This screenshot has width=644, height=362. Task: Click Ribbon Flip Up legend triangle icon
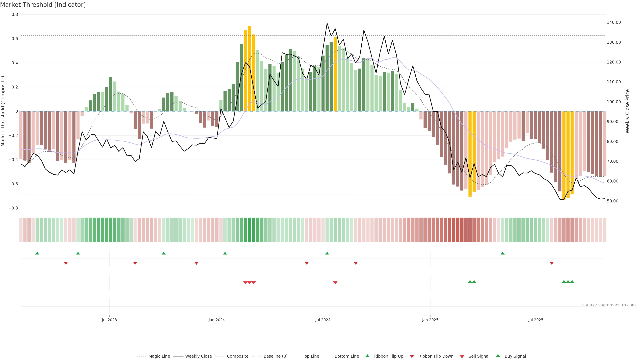click(x=367, y=356)
